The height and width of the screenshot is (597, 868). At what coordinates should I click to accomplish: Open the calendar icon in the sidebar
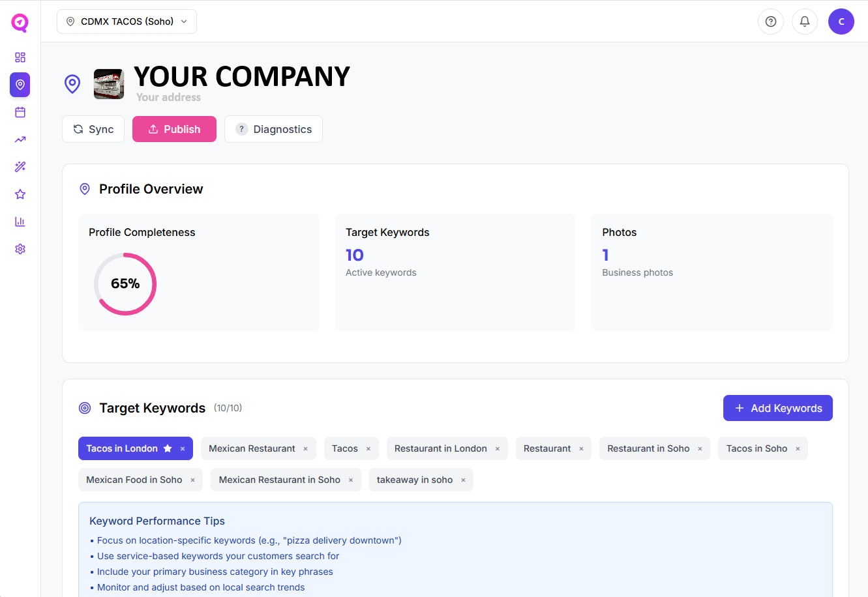tap(20, 112)
